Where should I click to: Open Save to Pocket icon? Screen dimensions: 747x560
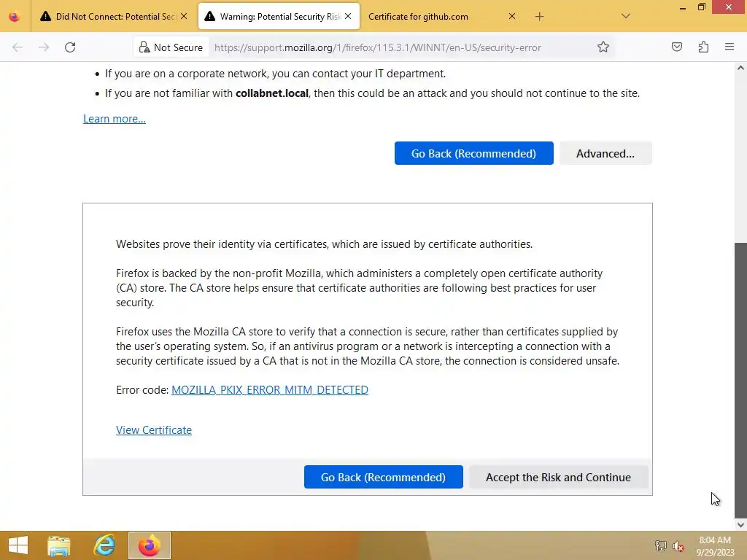coord(677,47)
